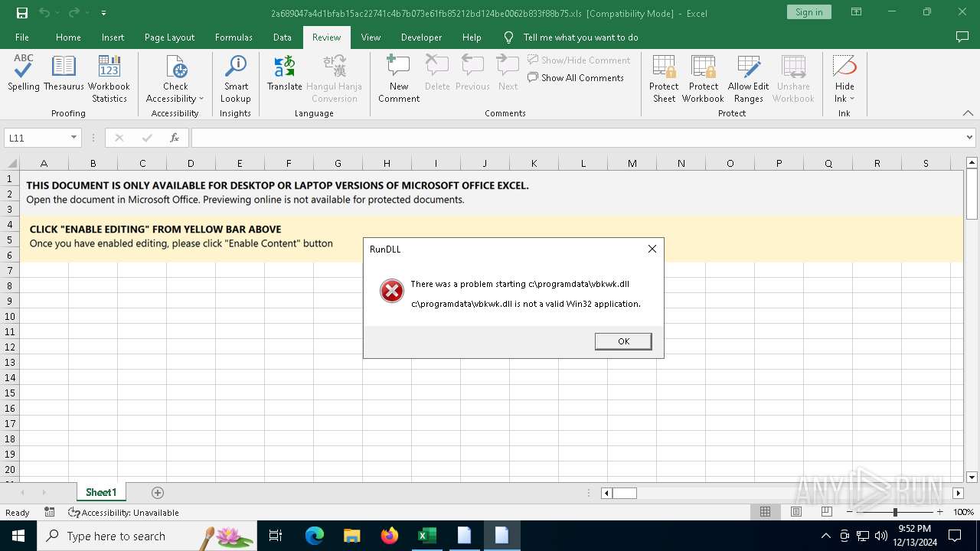980x551 pixels.
Task: Click Accessibility: Unavailable status
Action: [123, 512]
